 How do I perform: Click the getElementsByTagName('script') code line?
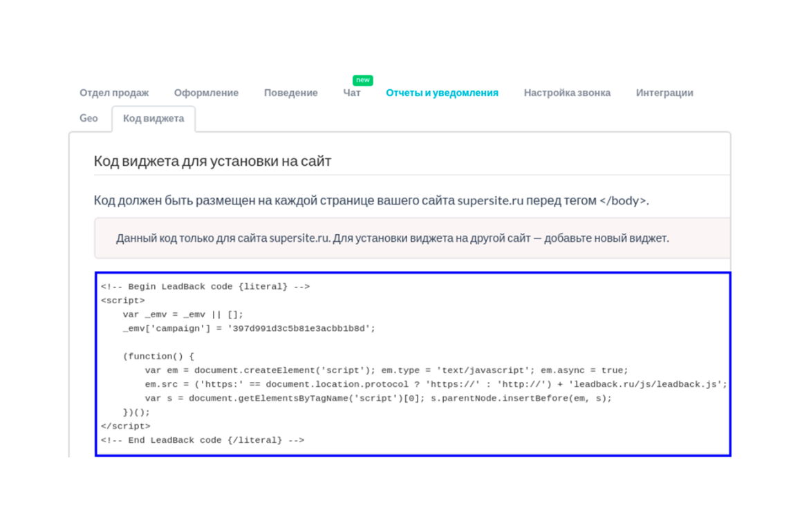pyautogui.click(x=378, y=398)
